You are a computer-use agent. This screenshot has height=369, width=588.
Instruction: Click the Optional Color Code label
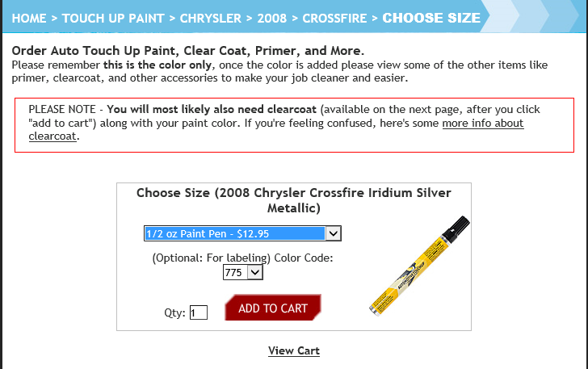click(x=242, y=258)
